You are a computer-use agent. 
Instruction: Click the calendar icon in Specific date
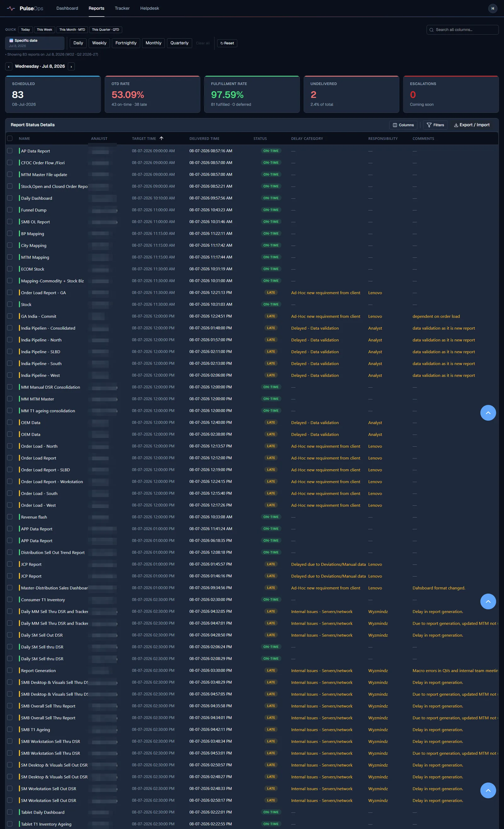point(11,40)
